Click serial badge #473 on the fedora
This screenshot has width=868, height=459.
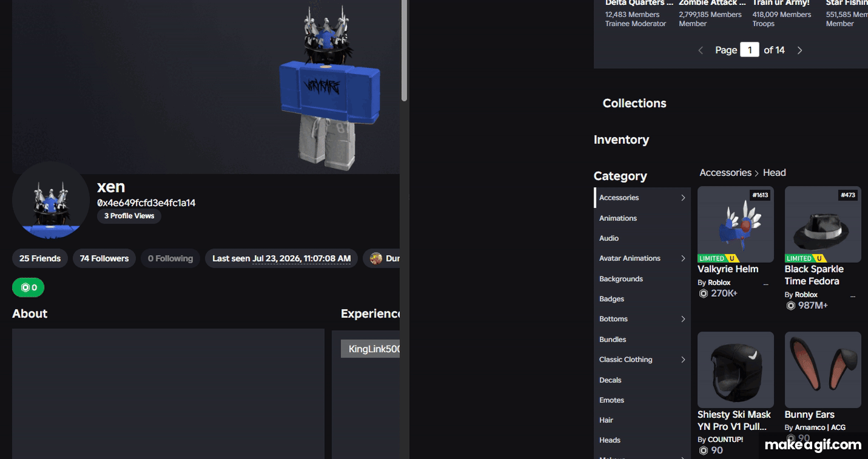pyautogui.click(x=848, y=195)
